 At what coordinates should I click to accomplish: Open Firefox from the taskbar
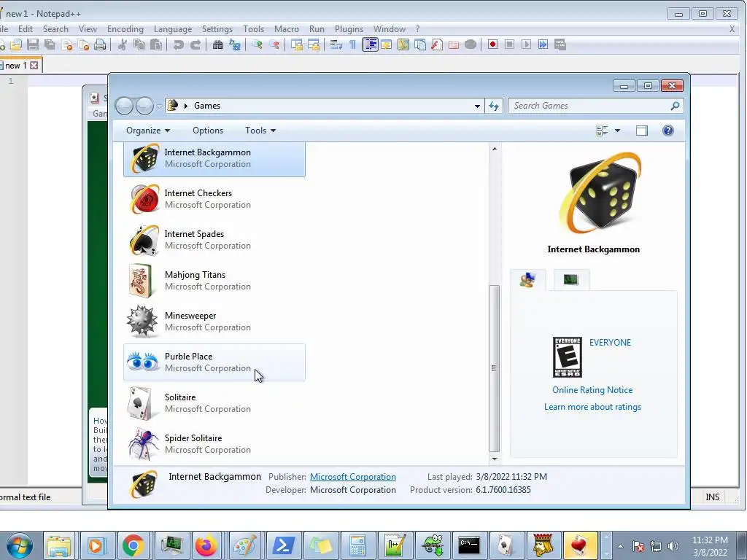pos(206,545)
